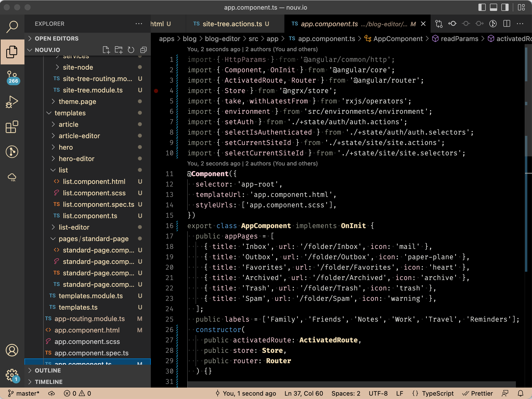
Task: Click New File icon in NOUV.IO header
Action: click(106, 50)
